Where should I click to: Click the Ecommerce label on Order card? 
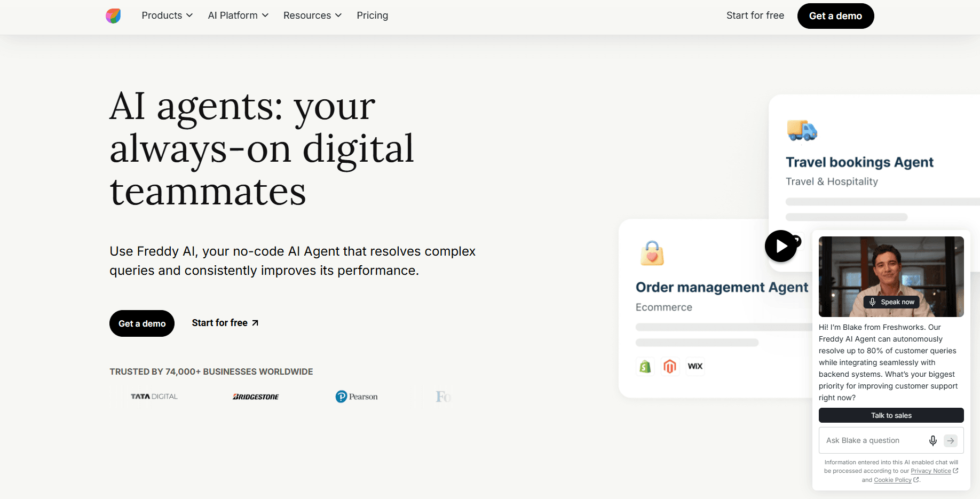664,307
